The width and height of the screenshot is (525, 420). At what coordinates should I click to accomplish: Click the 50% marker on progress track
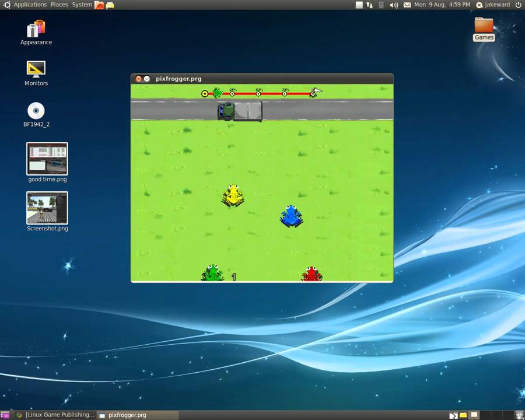[258, 94]
